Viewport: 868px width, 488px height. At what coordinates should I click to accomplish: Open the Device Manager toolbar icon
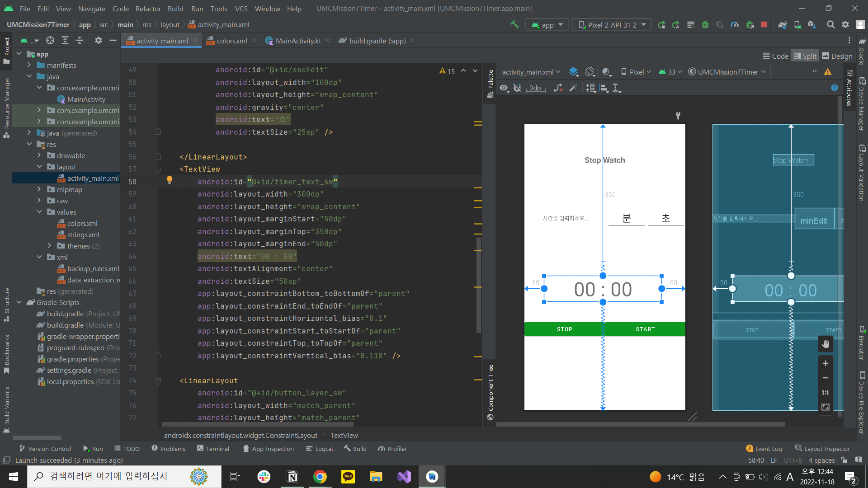pos(797,25)
